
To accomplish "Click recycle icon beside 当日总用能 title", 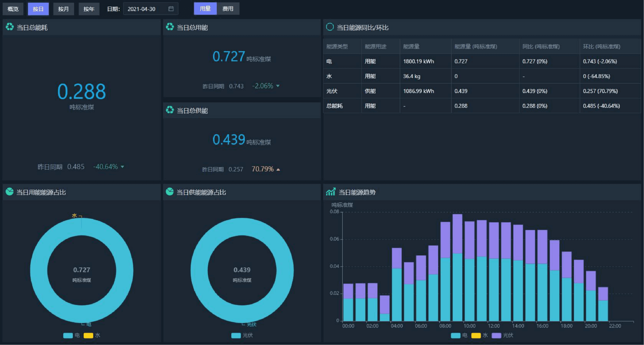I will coord(170,27).
